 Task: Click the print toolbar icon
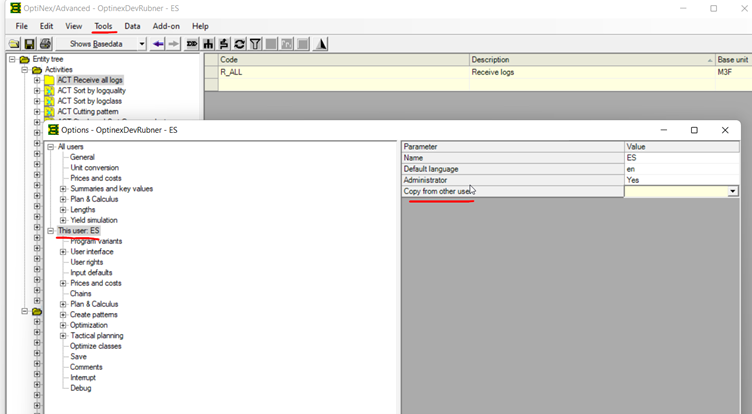45,44
